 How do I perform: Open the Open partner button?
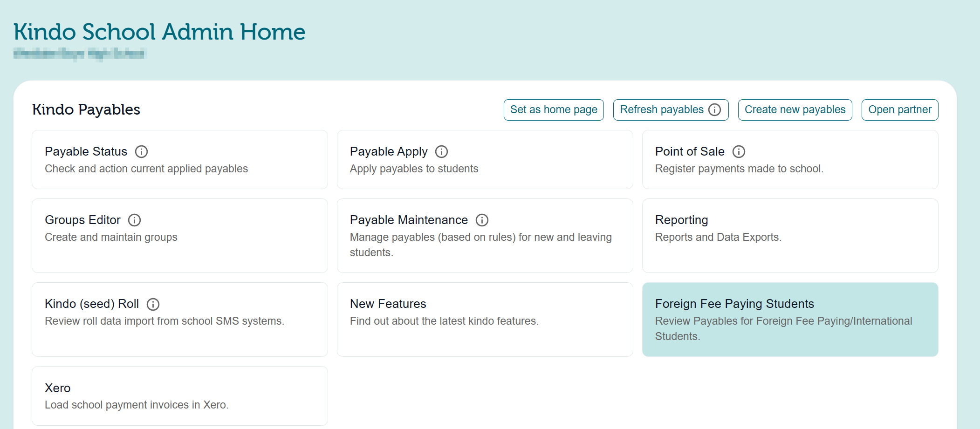click(900, 110)
